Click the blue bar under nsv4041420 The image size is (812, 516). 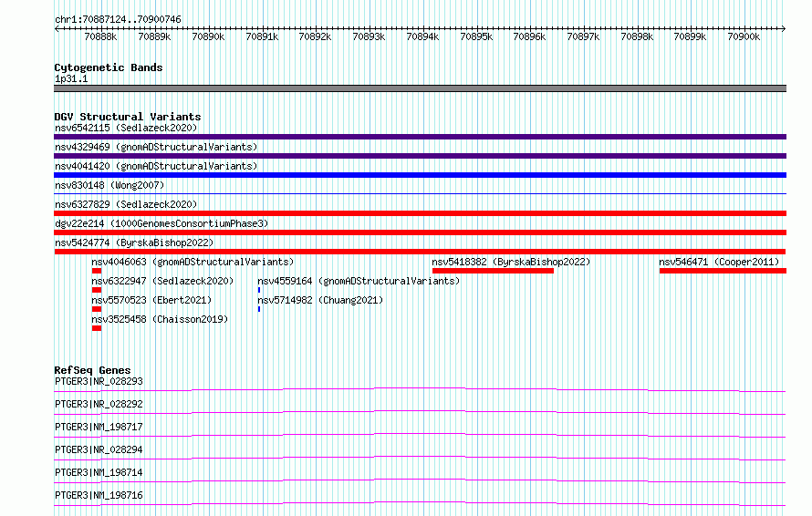[420, 175]
